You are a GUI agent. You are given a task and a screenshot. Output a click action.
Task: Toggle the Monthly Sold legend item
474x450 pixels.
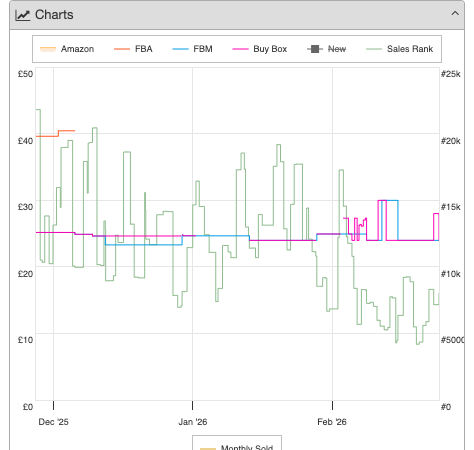(237, 447)
